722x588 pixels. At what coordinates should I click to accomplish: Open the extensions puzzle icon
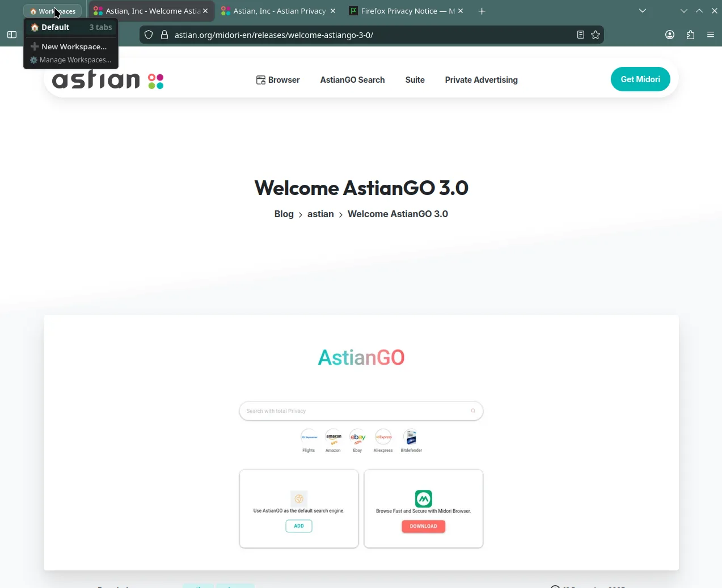tap(690, 35)
